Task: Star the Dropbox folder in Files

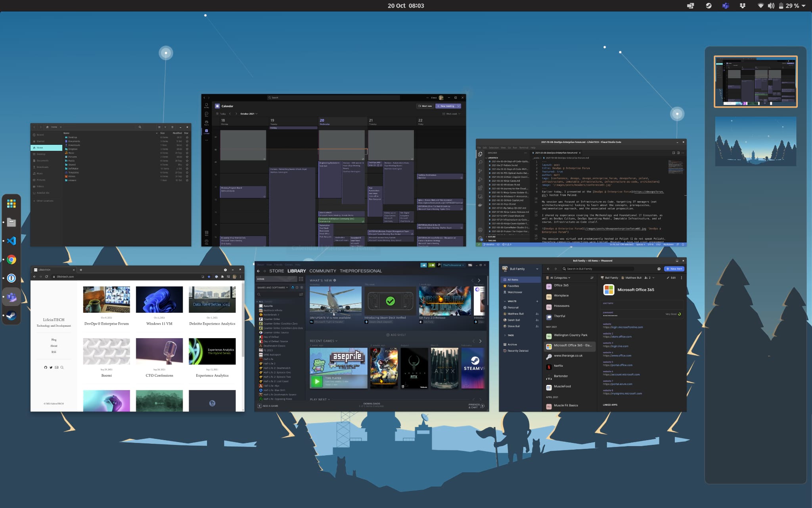Action: pyautogui.click(x=187, y=149)
